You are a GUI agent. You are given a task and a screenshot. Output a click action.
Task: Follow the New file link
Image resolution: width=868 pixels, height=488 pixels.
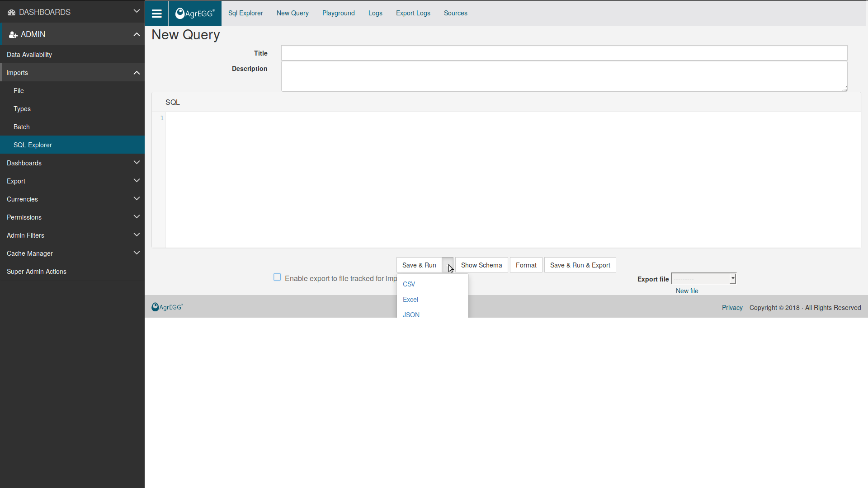[x=687, y=291]
